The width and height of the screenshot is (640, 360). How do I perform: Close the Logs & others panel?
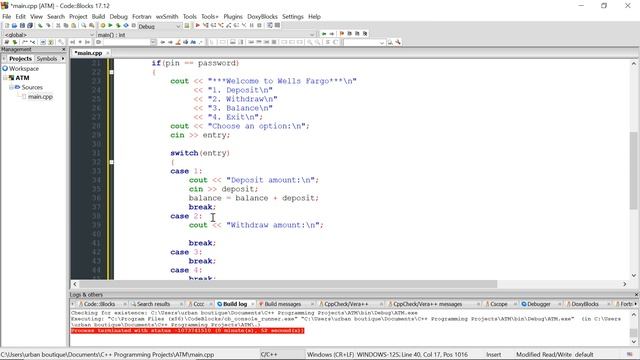pos(636,294)
